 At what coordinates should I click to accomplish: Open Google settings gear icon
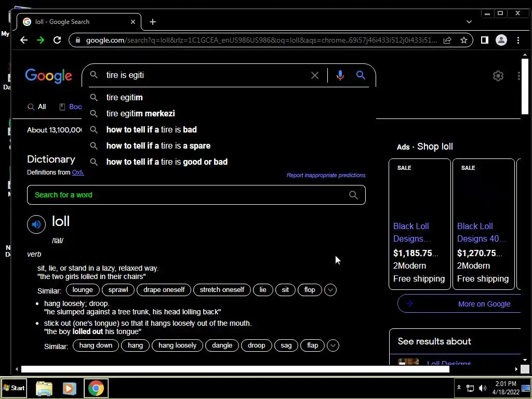(x=498, y=76)
